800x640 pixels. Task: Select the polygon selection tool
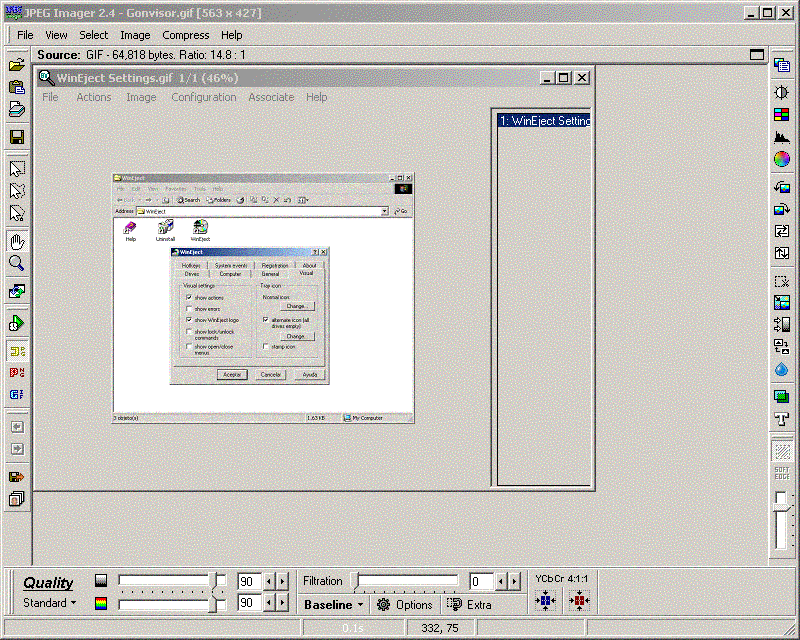click(17, 213)
